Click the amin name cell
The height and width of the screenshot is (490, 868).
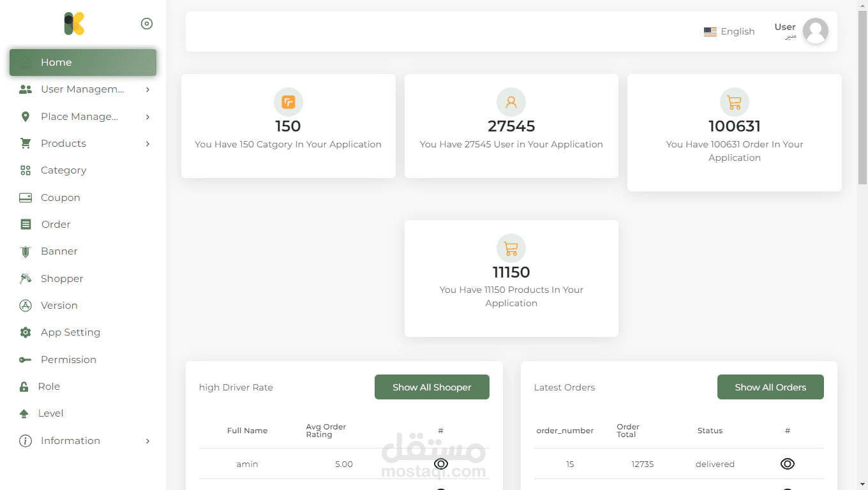coord(247,464)
